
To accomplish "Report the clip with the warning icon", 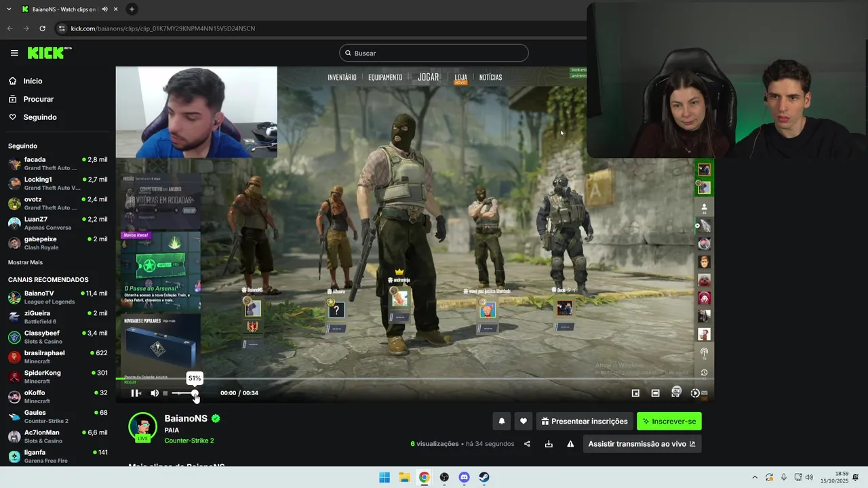I will point(570,444).
